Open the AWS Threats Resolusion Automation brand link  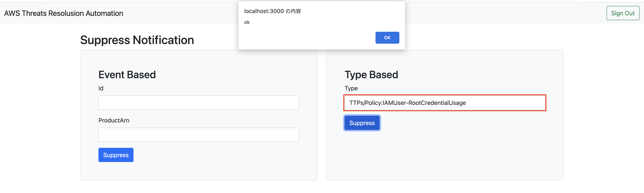pyautogui.click(x=64, y=13)
